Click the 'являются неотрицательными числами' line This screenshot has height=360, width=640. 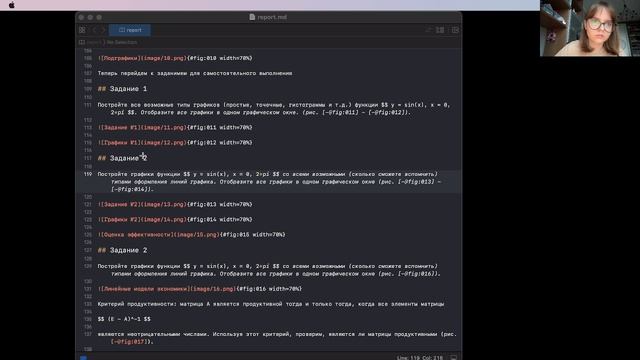point(277,338)
